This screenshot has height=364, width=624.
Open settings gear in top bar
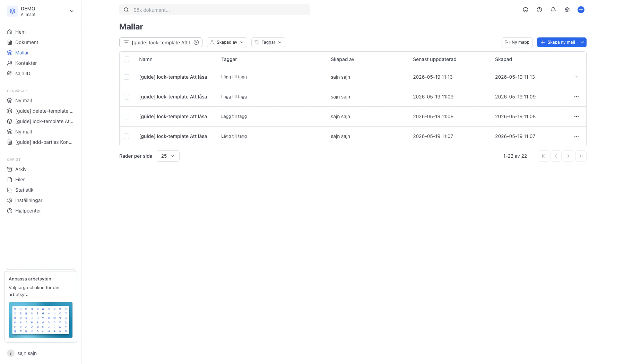[x=567, y=10]
